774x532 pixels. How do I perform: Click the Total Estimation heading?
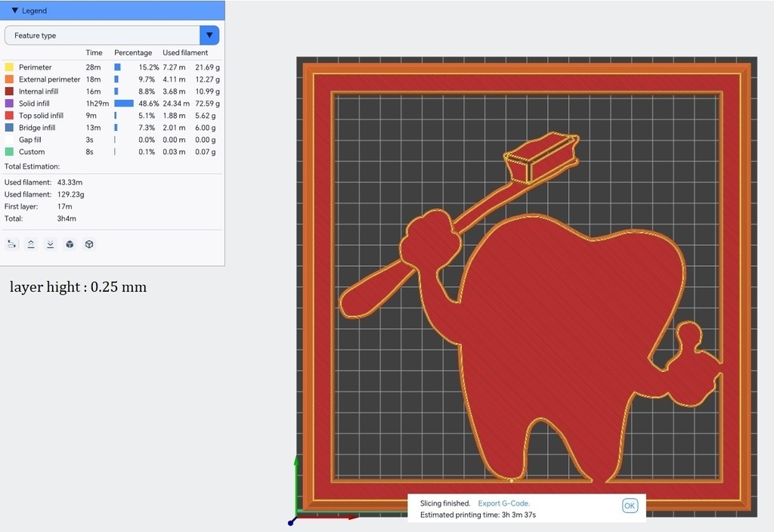click(x=32, y=166)
